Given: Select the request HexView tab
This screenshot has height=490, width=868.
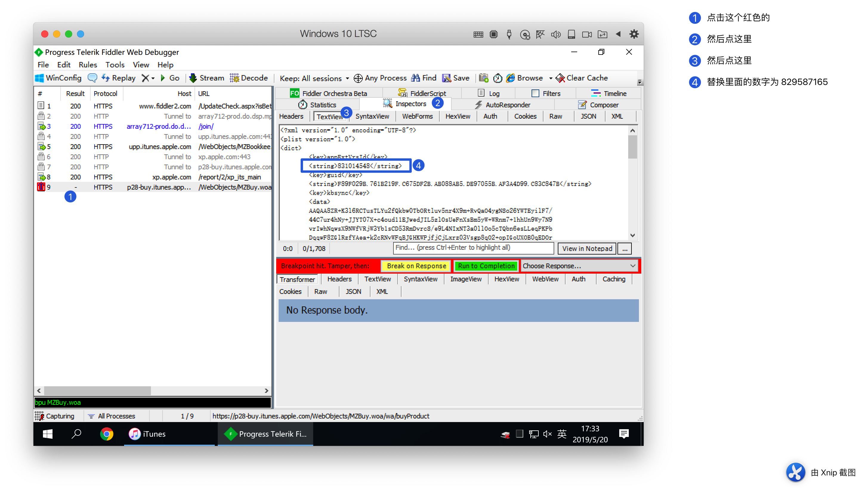Looking at the screenshot, I should (458, 116).
